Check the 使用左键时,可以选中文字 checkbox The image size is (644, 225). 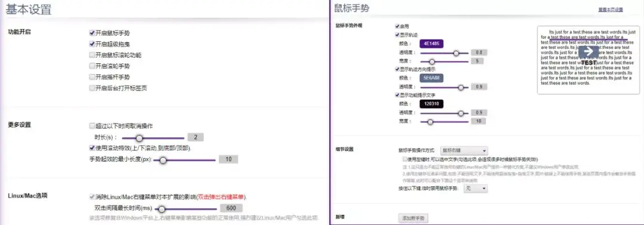click(x=404, y=159)
